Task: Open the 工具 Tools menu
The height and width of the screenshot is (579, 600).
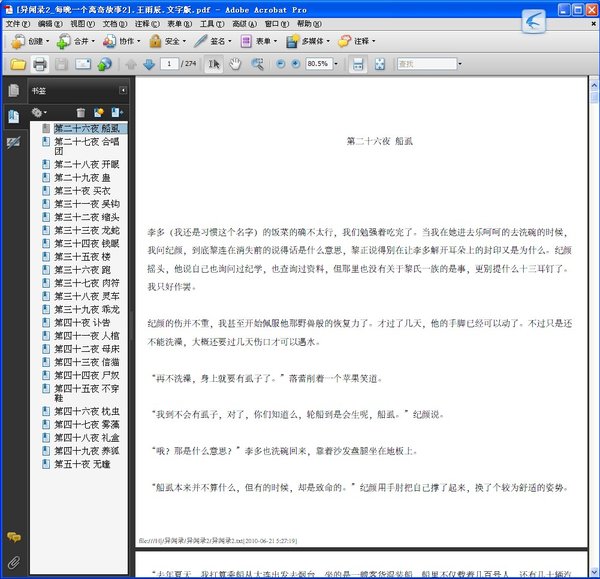Action: click(212, 24)
